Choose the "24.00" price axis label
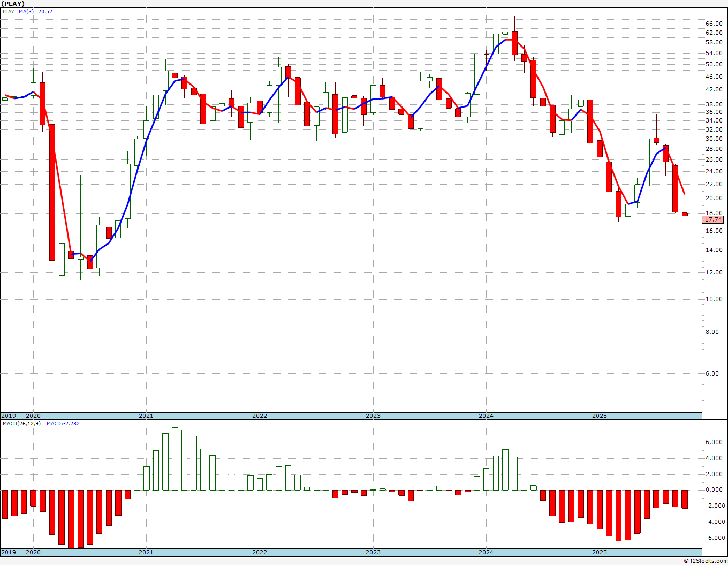The height and width of the screenshot is (565, 728). coord(714,172)
